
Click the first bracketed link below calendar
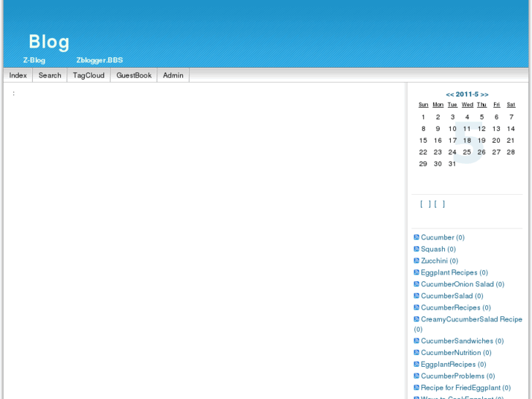tap(425, 204)
